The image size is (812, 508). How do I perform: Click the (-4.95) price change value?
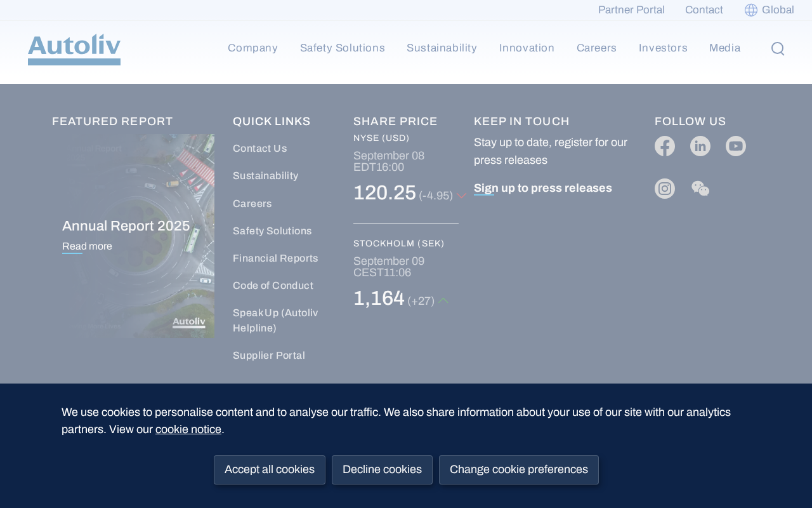436,196
